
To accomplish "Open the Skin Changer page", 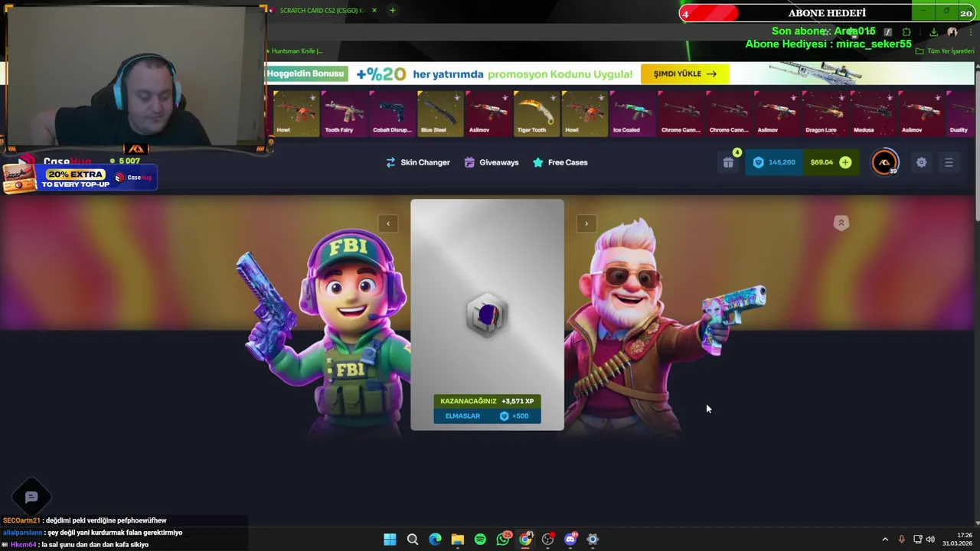I will [417, 162].
